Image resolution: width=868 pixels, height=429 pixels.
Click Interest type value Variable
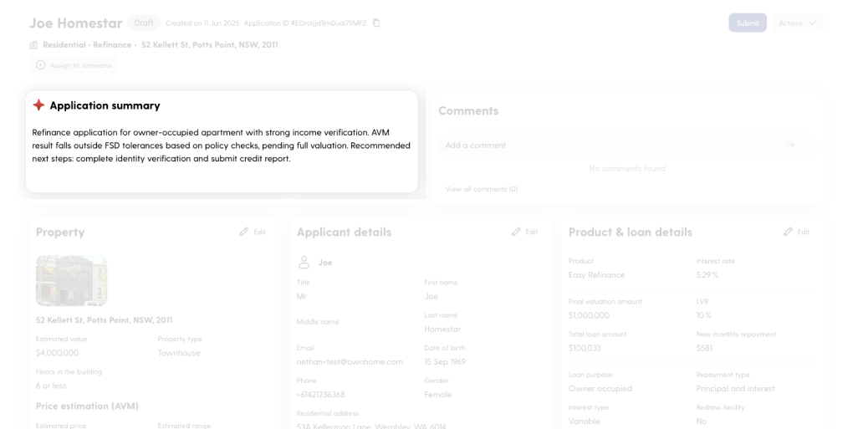(584, 421)
